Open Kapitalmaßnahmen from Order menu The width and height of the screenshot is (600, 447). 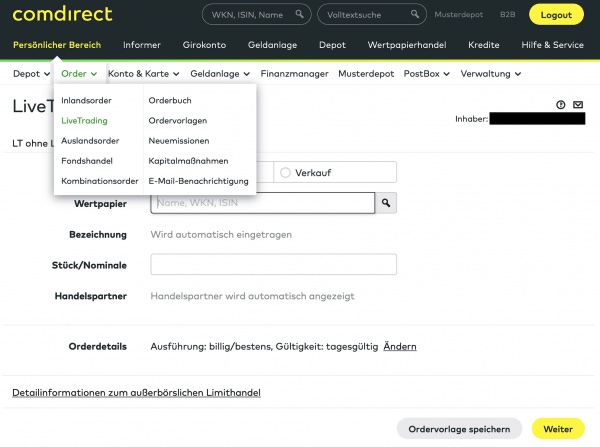click(x=188, y=161)
